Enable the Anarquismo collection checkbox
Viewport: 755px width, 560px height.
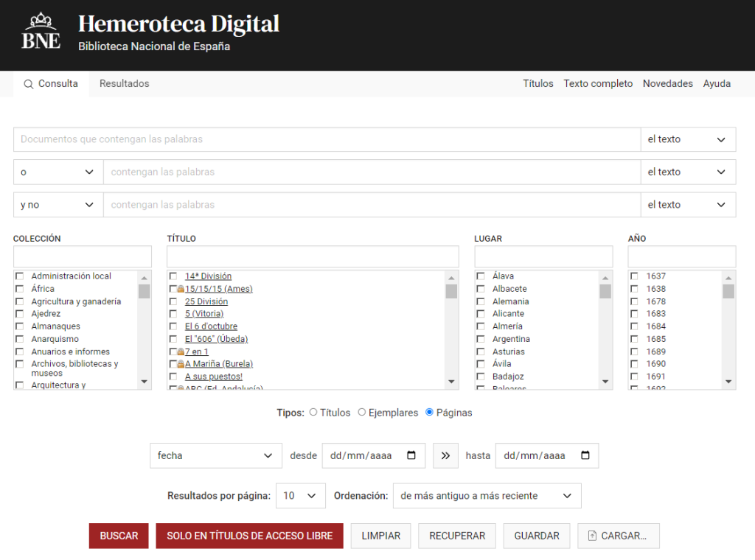point(20,339)
